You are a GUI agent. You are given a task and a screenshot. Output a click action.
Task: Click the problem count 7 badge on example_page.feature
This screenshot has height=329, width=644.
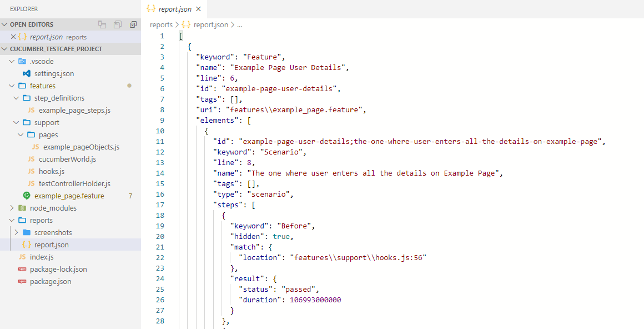click(x=130, y=196)
